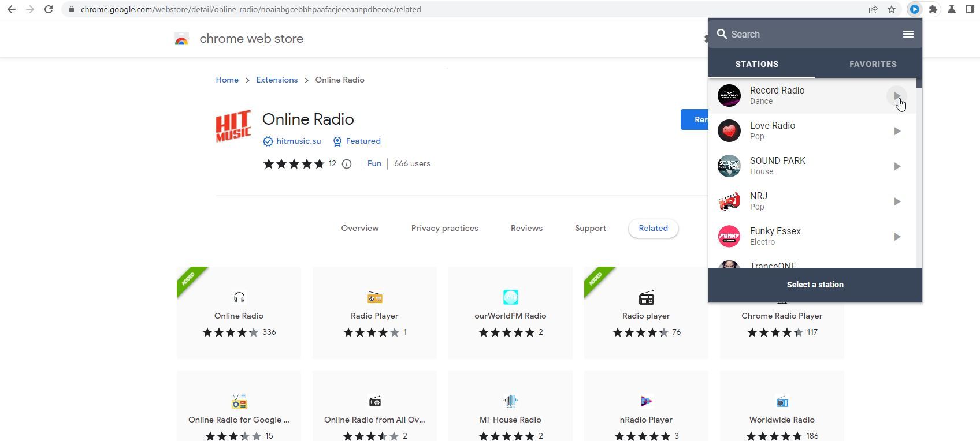Play the Record Radio station
The image size is (980, 441).
pos(897,96)
